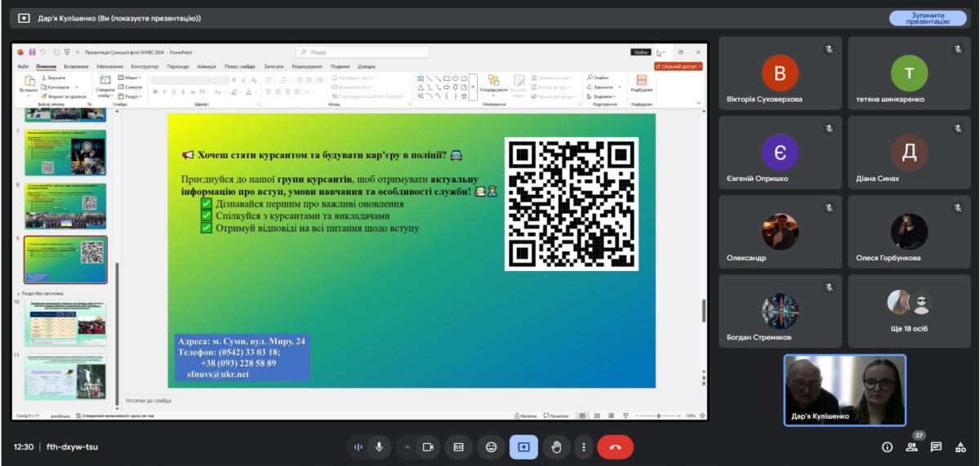The height and width of the screenshot is (466, 980).
Task: Toggle the camera on or off
Action: tap(426, 447)
